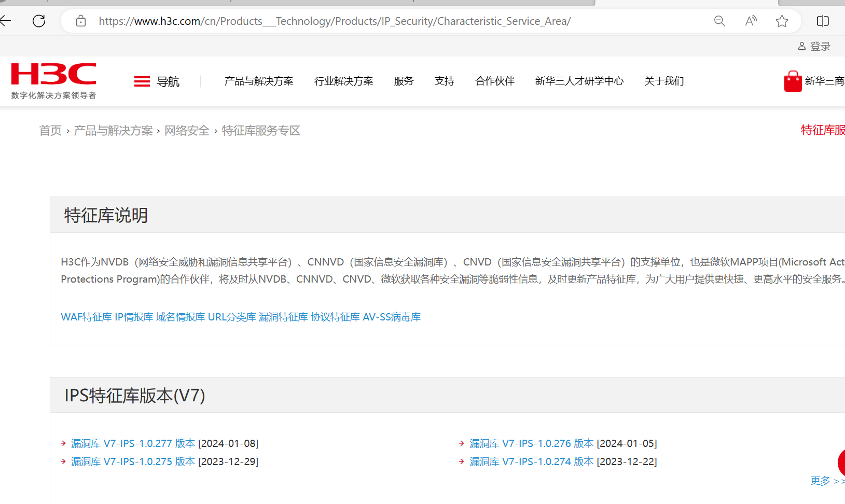Open 漏洞库 V7-IPS-1.0.275 版本 link

tap(133, 461)
